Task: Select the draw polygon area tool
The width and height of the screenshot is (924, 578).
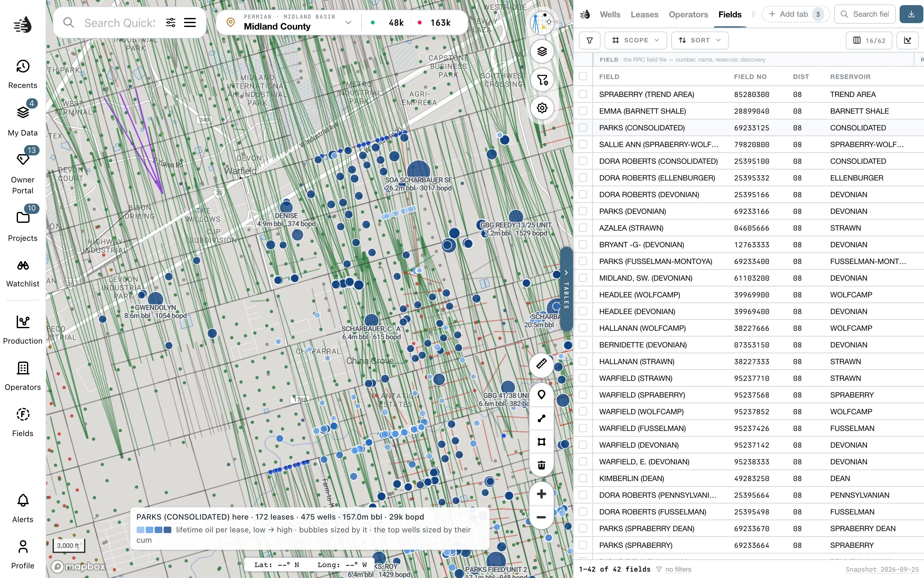Action: (542, 442)
